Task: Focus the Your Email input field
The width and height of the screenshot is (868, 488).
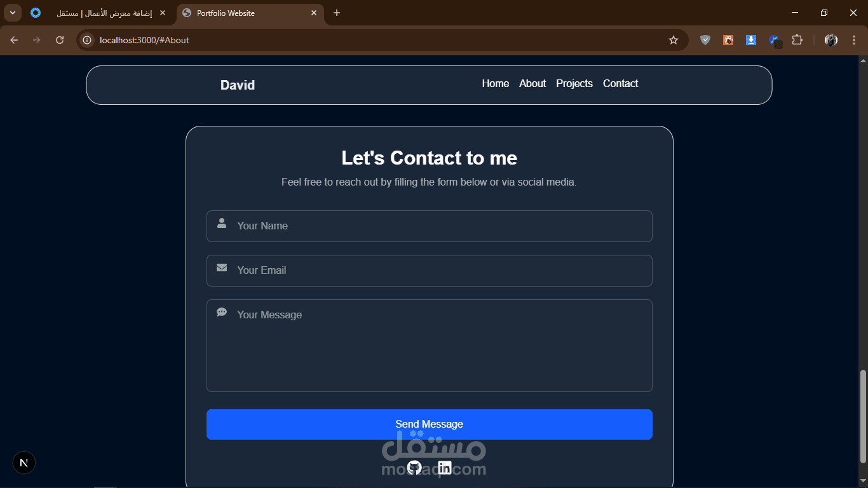Action: [x=430, y=271]
